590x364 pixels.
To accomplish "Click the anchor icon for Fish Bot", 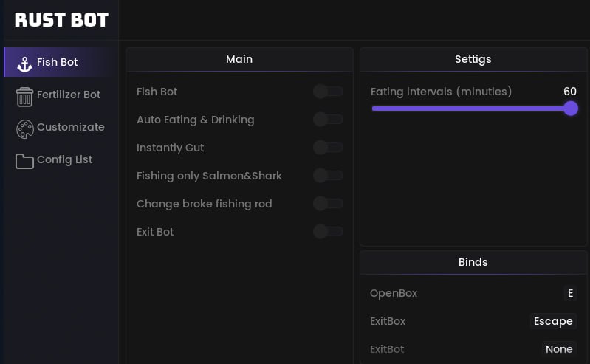I will pos(24,63).
